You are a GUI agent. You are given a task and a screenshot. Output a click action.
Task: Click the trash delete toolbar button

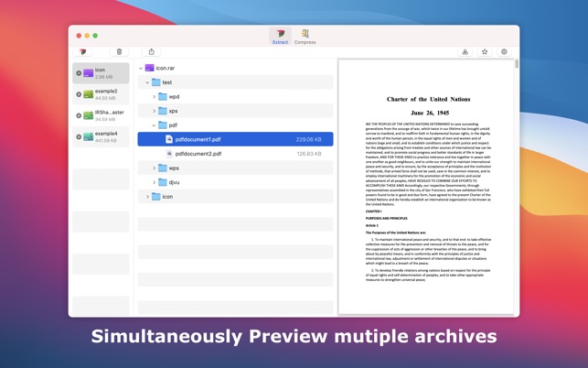(x=119, y=52)
